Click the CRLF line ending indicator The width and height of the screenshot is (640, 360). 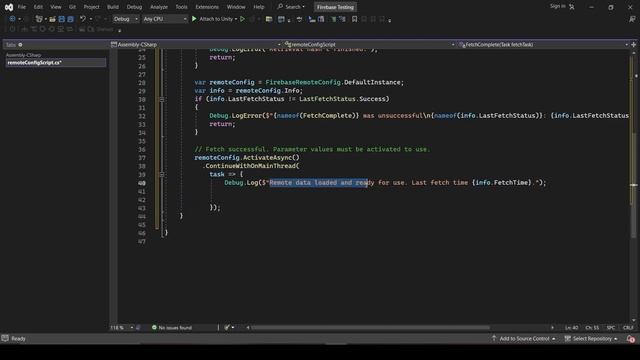[628, 328]
